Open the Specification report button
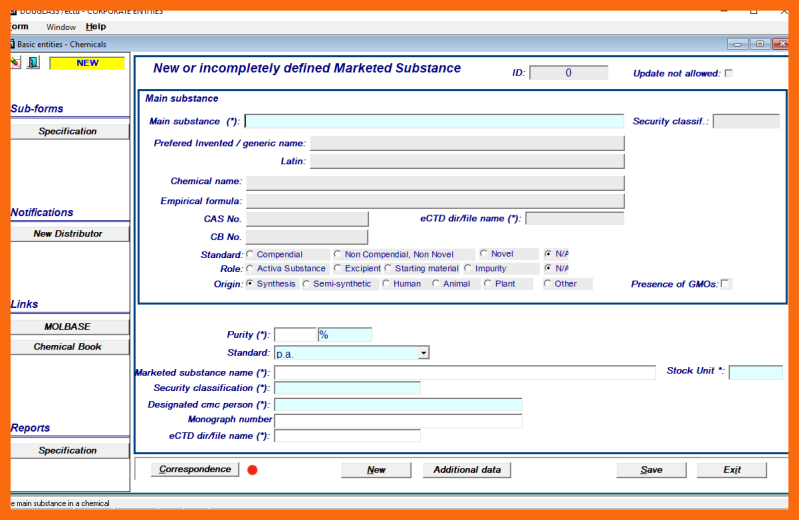Screen dimensions: 799x520 click(x=70, y=450)
